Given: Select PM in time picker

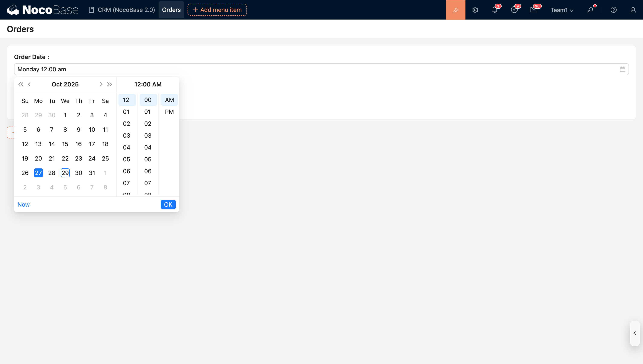Looking at the screenshot, I should coord(169,112).
